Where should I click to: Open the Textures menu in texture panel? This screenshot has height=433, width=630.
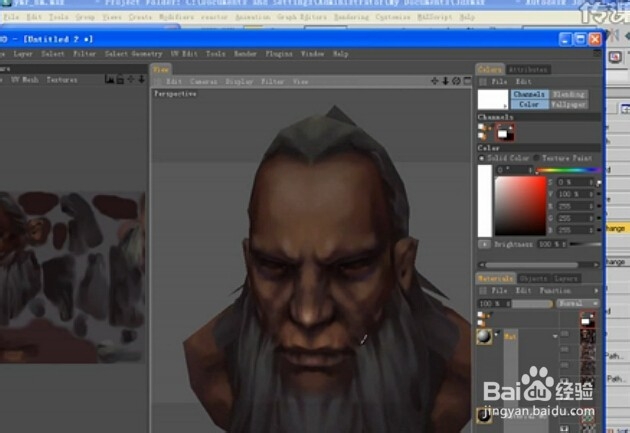tap(62, 80)
